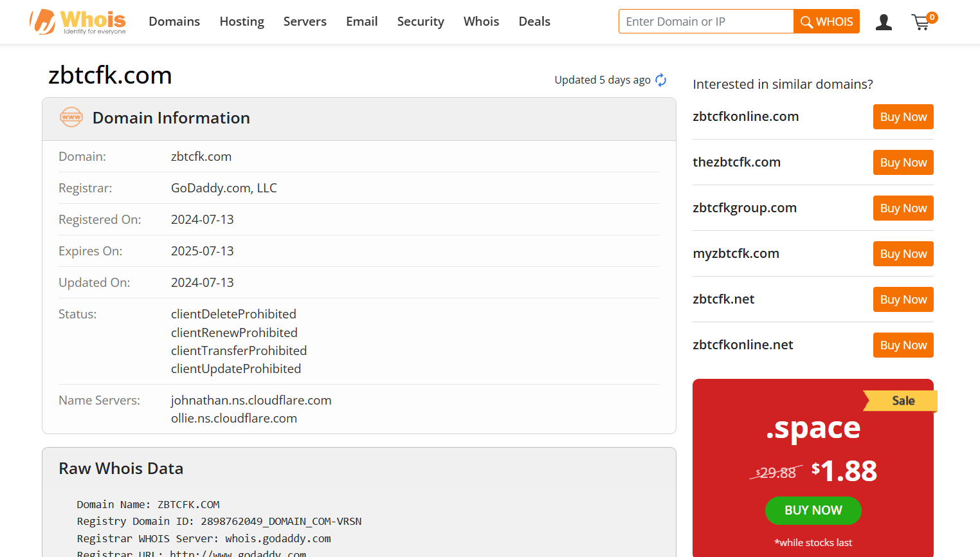Screen dimensions: 980x557
Task: Buy myzbtcfk.com with Buy Now
Action: [903, 254]
